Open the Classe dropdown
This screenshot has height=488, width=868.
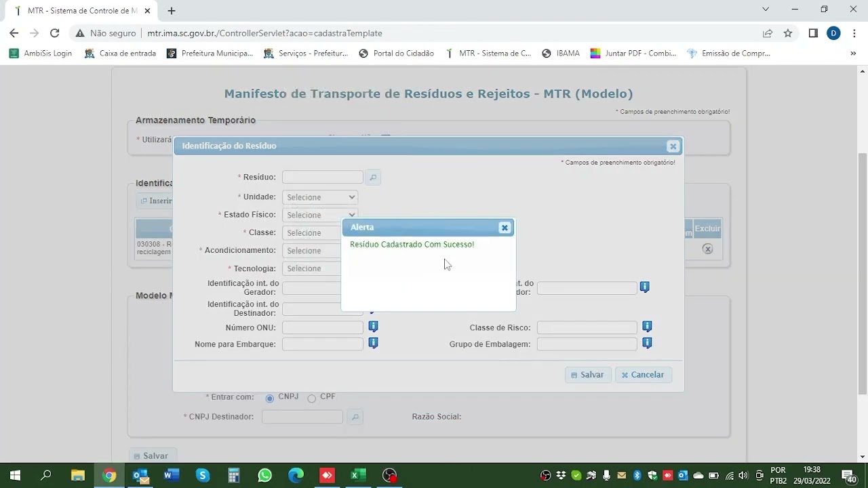coord(312,232)
